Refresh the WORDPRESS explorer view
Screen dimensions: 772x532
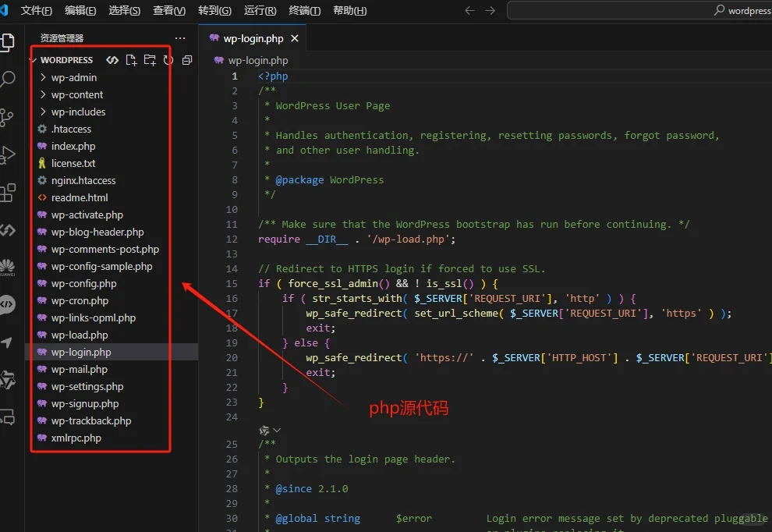click(168, 59)
